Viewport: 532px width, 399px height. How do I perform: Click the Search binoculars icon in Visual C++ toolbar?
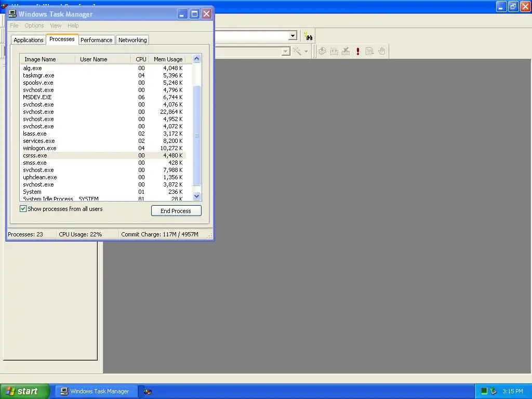309,36
